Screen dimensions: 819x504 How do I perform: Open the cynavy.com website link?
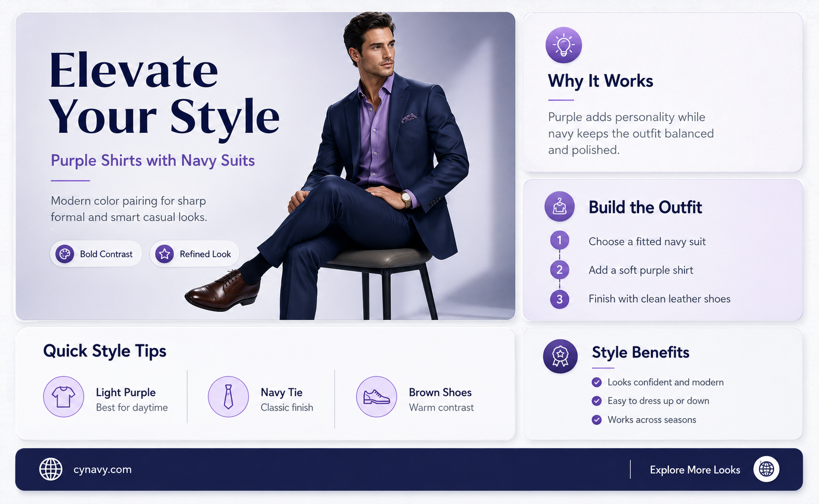click(102, 469)
